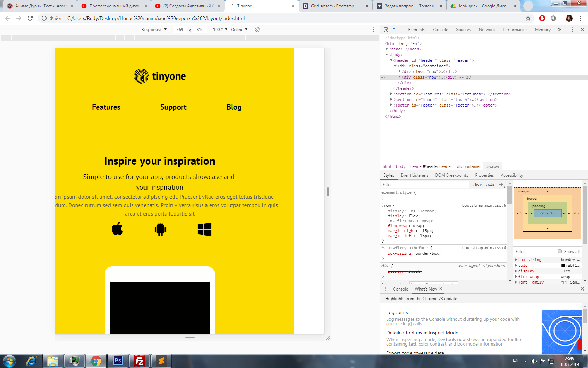Open the Properties pane tab
The height and width of the screenshot is (368, 588).
484,175
